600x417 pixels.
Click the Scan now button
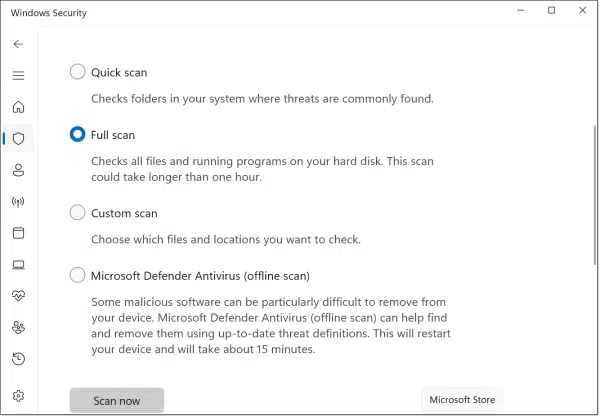pyautogui.click(x=117, y=400)
